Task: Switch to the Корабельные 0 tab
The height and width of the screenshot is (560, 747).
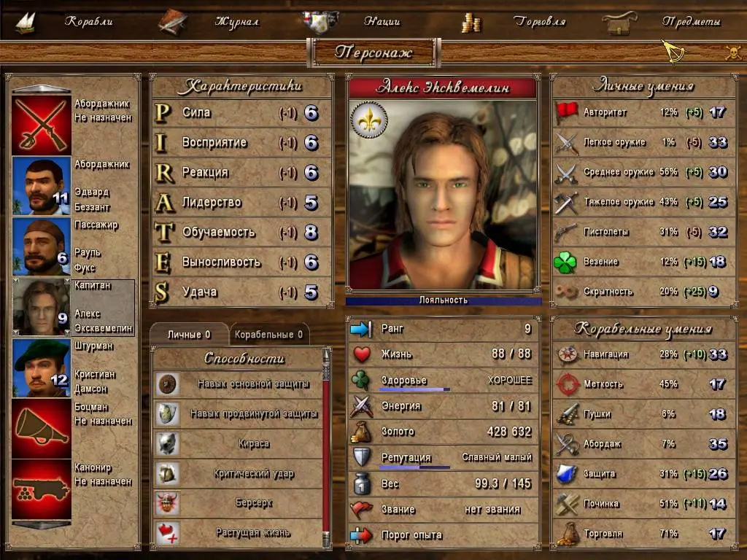Action: 268,334
